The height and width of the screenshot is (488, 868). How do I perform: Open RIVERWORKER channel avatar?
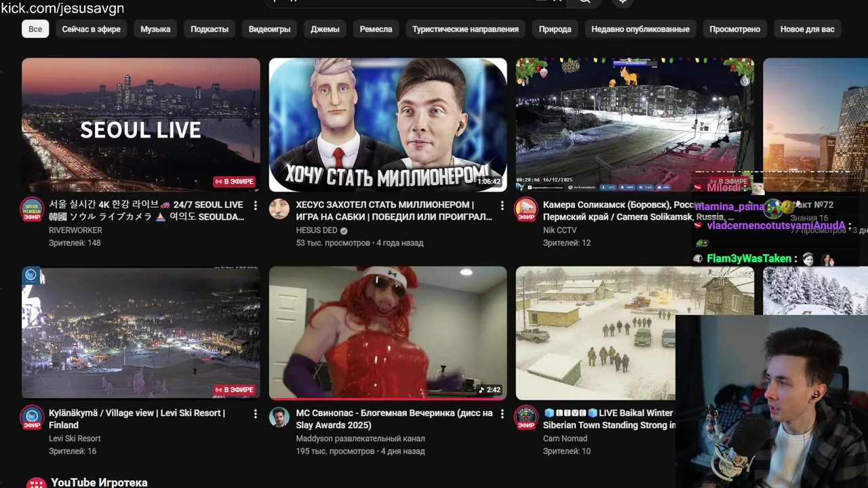tap(32, 209)
